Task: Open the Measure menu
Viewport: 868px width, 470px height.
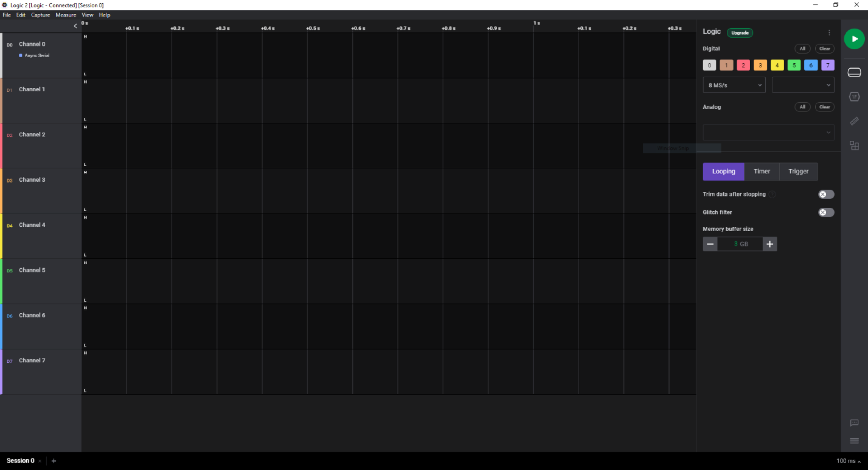Action: click(x=66, y=15)
